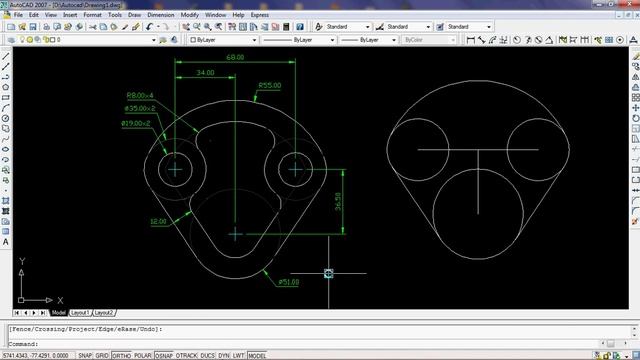The image size is (640, 360).
Task: Click the layer color square swatch
Action: click(x=52, y=40)
